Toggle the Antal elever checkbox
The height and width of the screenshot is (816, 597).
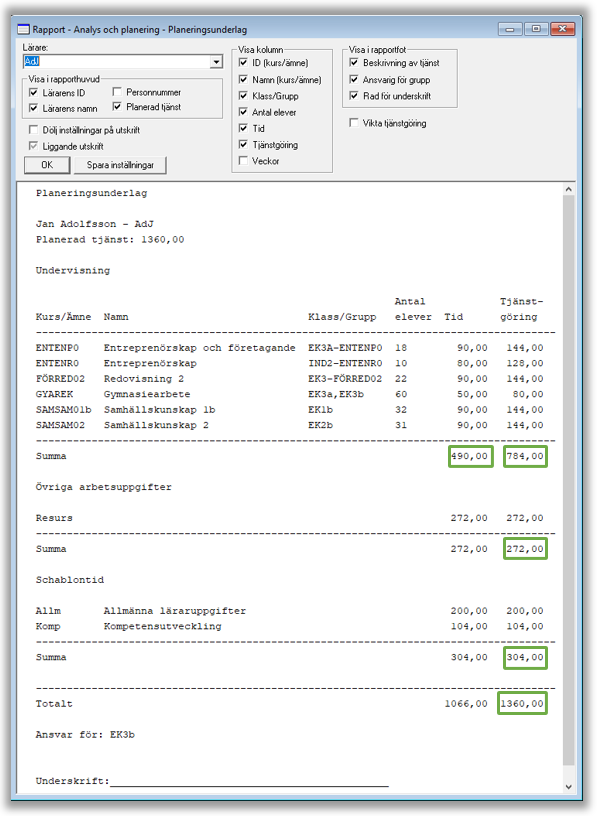pyautogui.click(x=243, y=112)
